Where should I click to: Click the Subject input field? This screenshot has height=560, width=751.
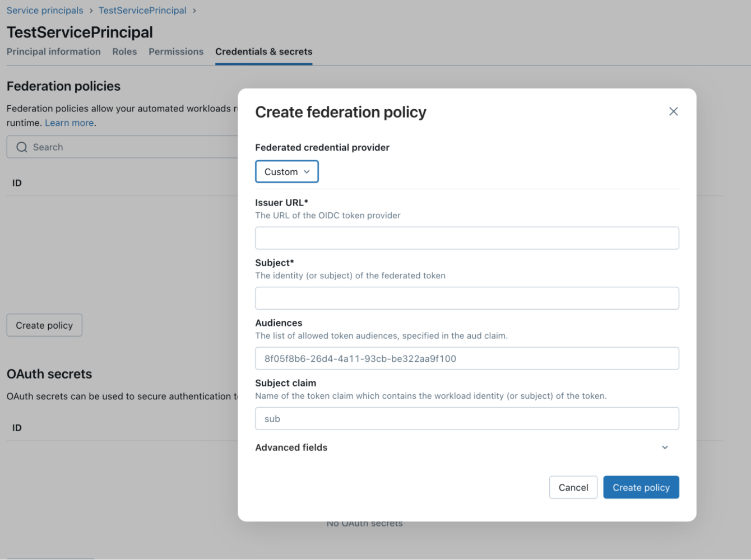467,298
